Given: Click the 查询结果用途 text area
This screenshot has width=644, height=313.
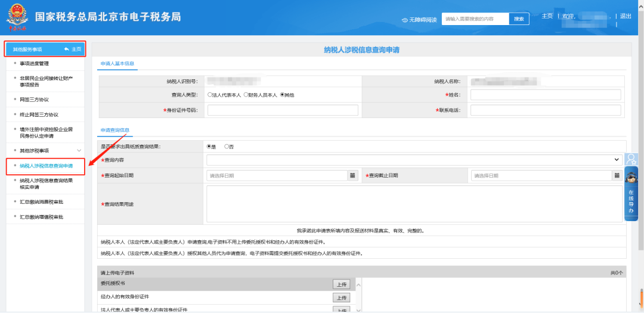Looking at the screenshot, I should click(x=414, y=203).
